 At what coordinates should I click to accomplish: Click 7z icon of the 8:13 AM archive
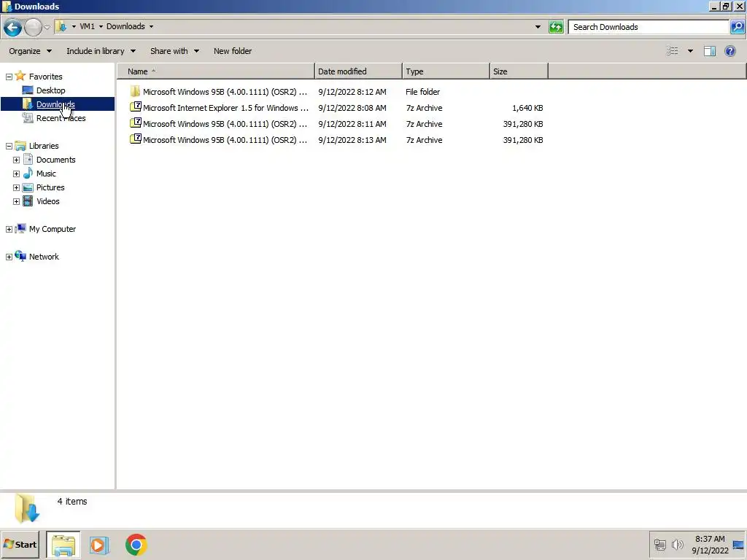click(135, 139)
